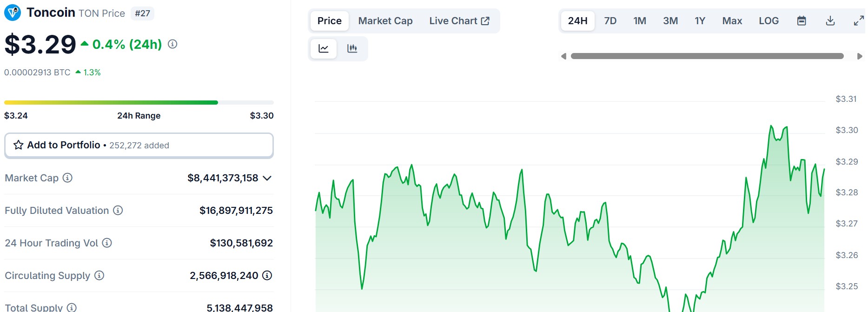
Task: Show Fully Diluted Valuation info icon
Action: coord(118,210)
